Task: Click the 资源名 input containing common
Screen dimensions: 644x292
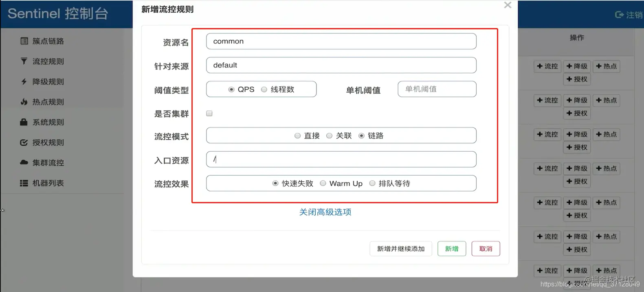Action: [x=341, y=41]
